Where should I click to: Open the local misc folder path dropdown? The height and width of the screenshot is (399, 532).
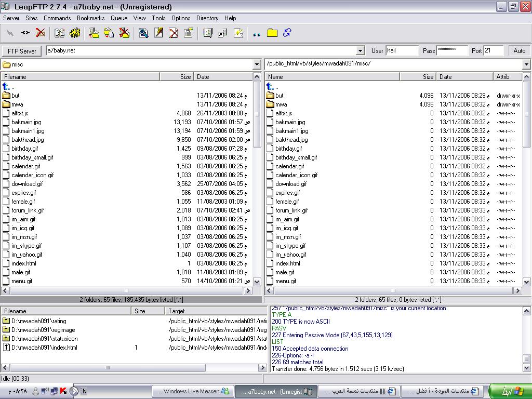(257, 65)
